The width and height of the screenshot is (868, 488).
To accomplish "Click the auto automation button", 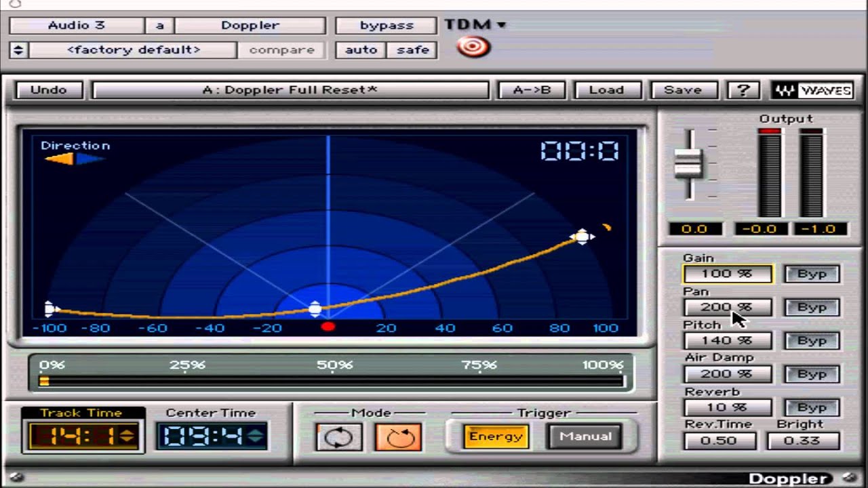I will pos(361,50).
